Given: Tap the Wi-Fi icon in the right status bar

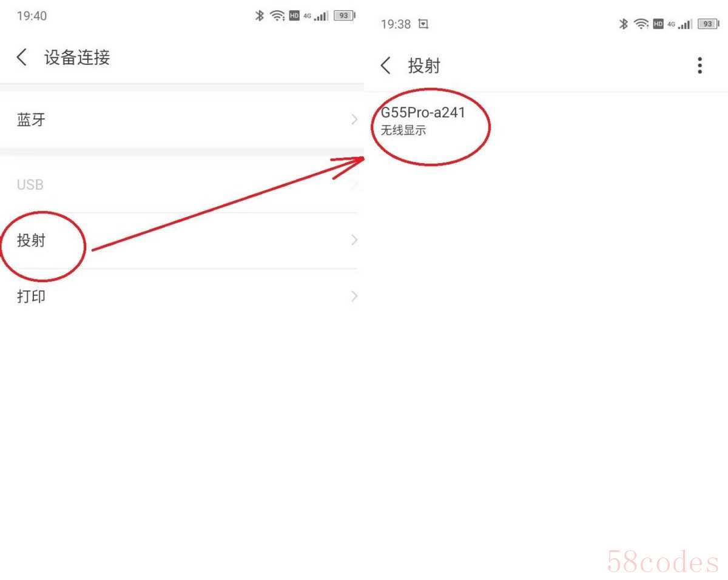Looking at the screenshot, I should [641, 24].
